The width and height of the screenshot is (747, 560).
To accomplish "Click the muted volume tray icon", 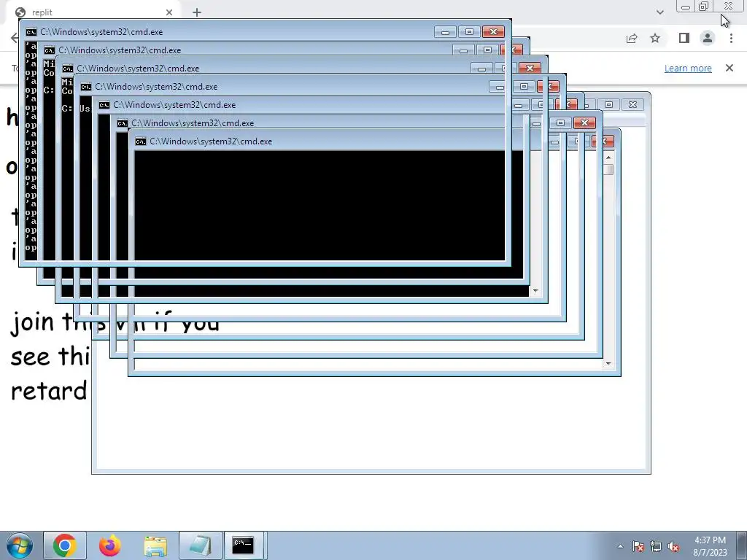I will click(673, 546).
